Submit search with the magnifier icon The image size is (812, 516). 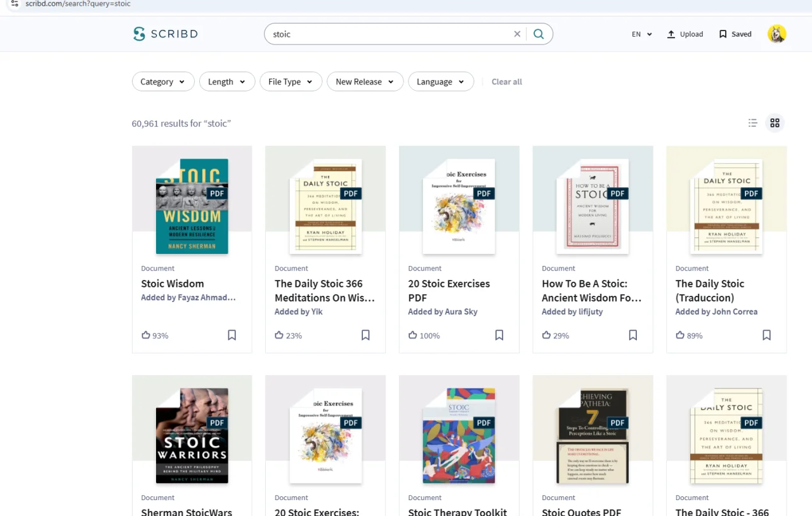point(539,34)
